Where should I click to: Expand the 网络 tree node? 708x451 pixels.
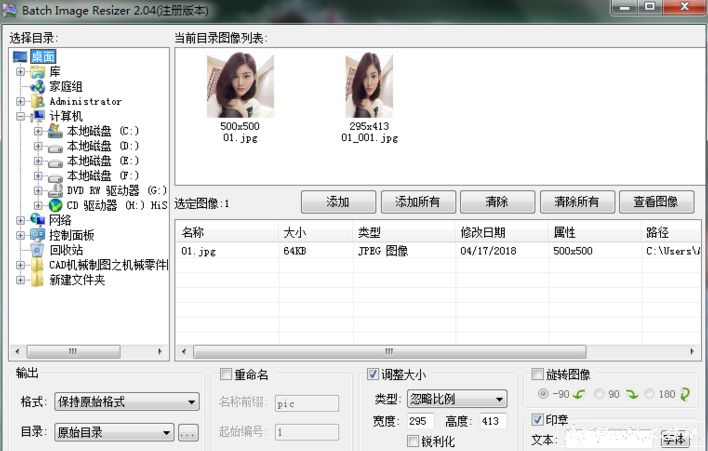point(20,220)
